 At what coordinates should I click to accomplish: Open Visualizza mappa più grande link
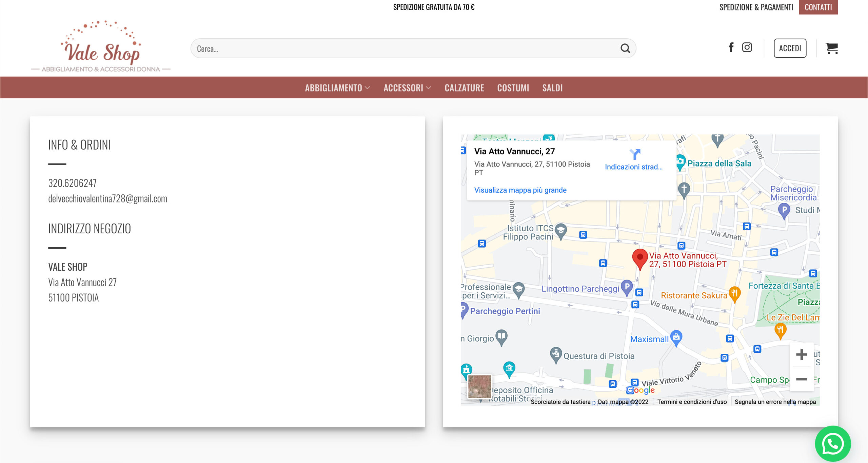520,190
